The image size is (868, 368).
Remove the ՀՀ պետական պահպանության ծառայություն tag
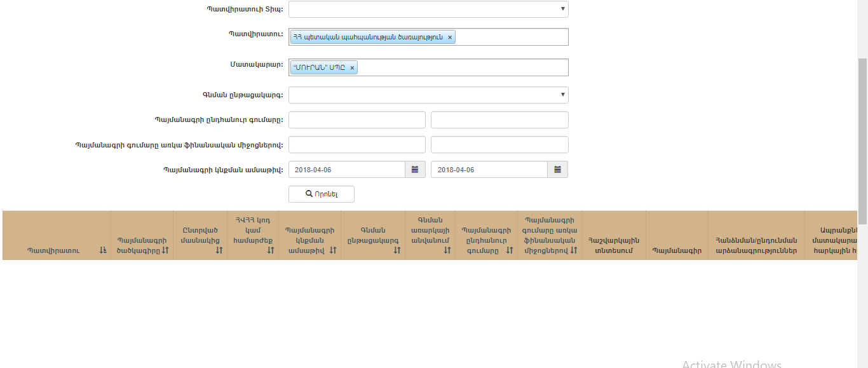click(450, 37)
